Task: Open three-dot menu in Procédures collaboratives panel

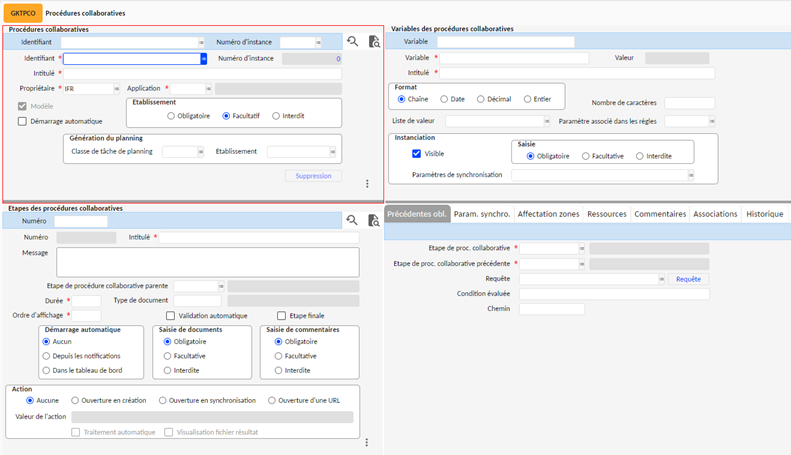Action: coord(367,184)
